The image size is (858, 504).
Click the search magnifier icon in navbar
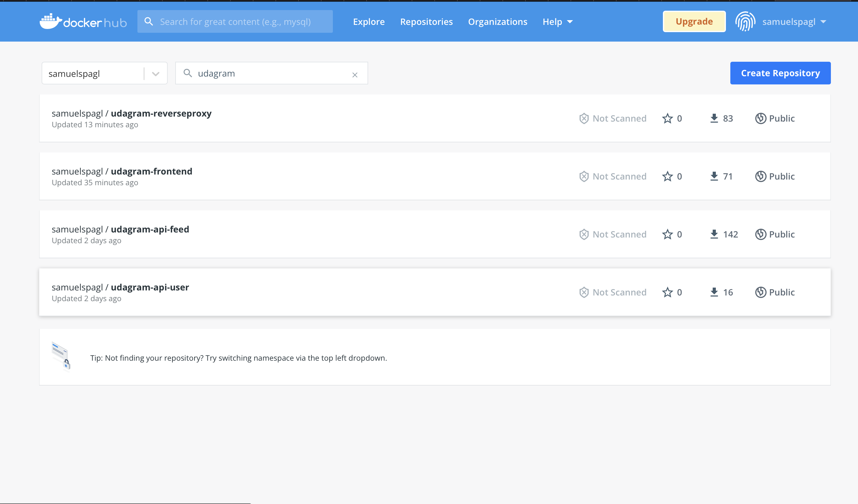point(148,20)
